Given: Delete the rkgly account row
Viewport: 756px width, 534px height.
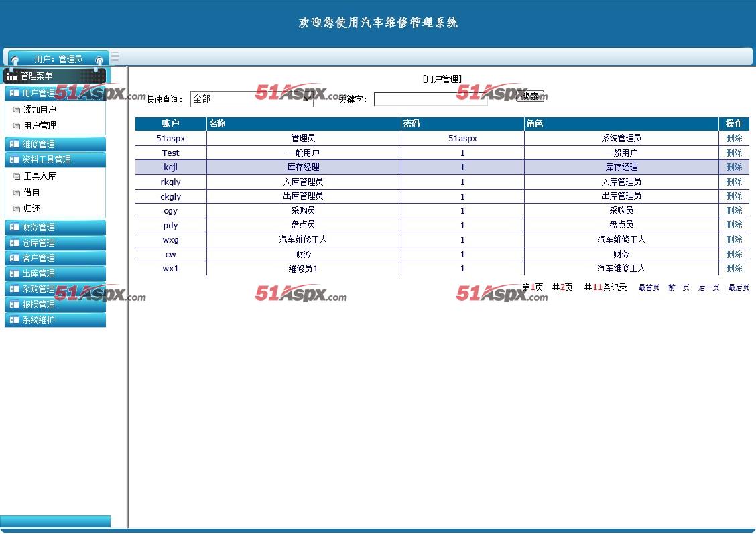Looking at the screenshot, I should click(x=734, y=182).
